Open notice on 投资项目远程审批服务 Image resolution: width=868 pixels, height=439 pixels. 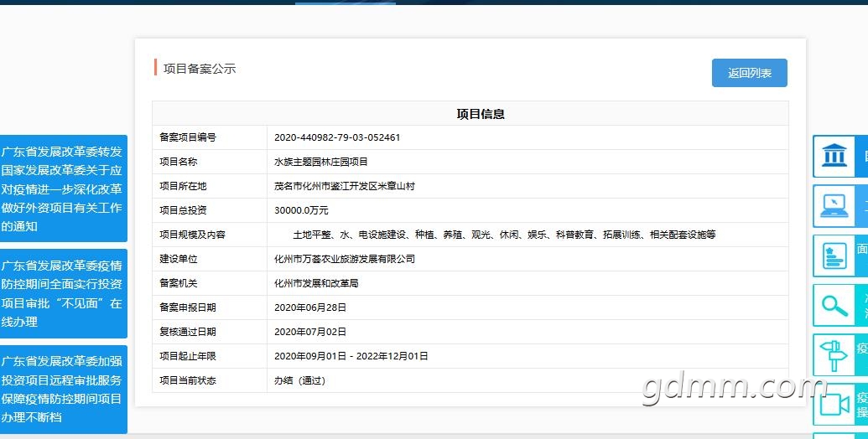(x=63, y=389)
